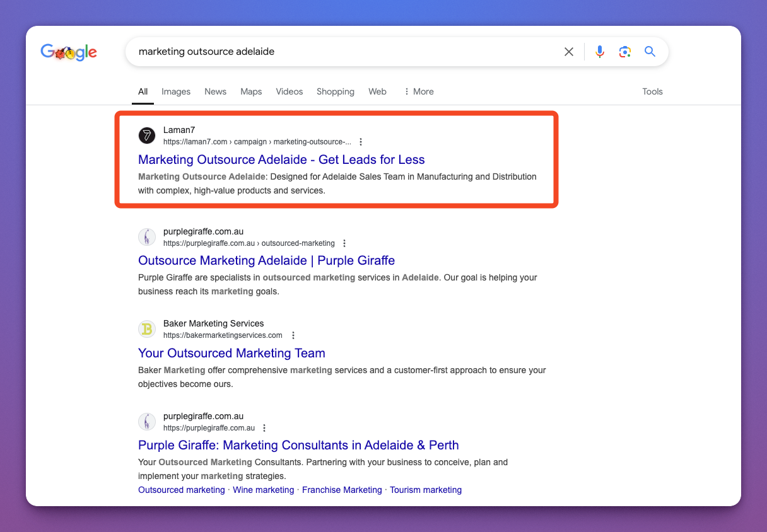Image resolution: width=767 pixels, height=532 pixels.
Task: Switch to the Maps tab
Action: pyautogui.click(x=251, y=91)
